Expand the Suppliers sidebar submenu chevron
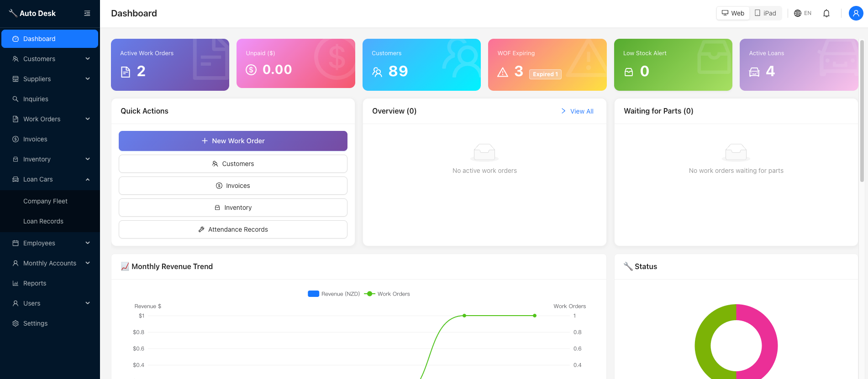Viewport: 868px width, 379px height. tap(88, 79)
